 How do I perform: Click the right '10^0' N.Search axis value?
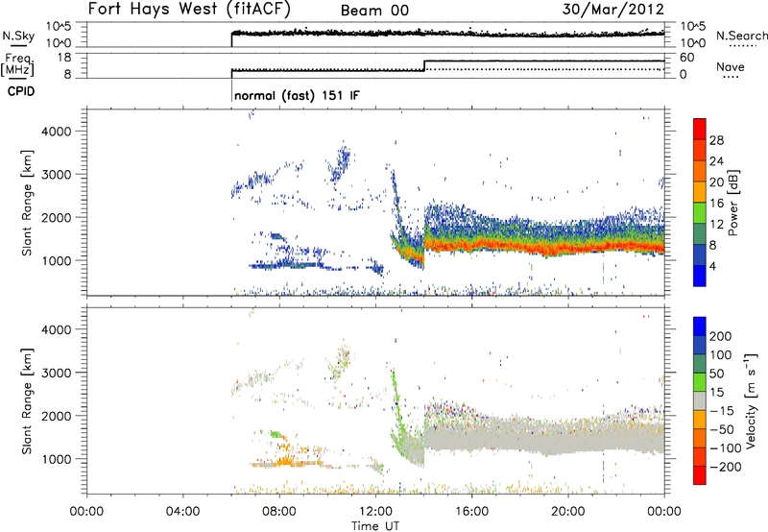692,43
